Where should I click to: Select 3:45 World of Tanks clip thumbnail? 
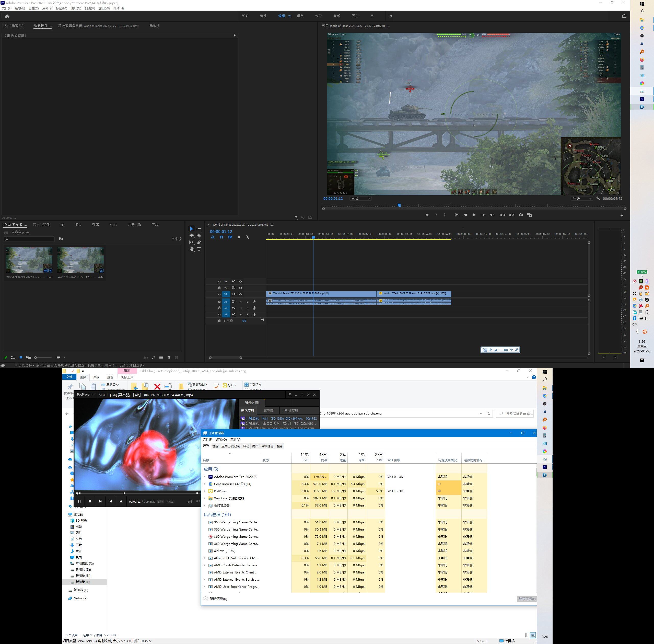(29, 260)
